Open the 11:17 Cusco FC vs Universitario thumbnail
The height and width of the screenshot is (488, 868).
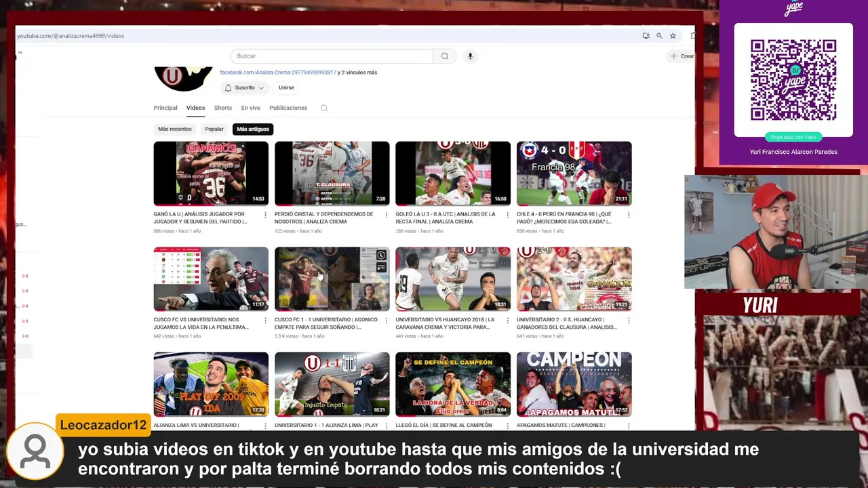tap(211, 279)
